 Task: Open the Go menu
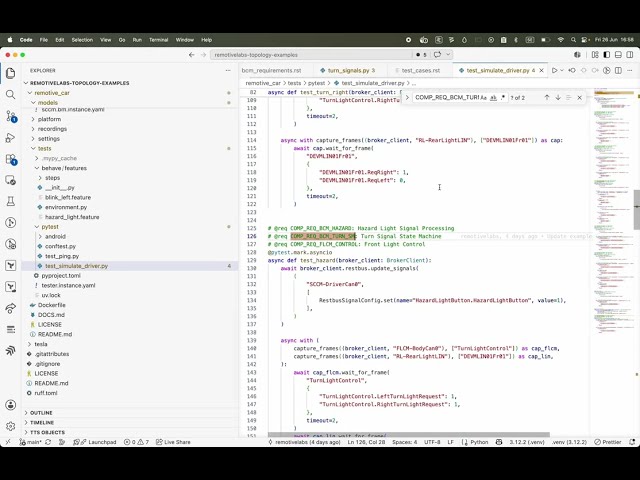point(122,40)
